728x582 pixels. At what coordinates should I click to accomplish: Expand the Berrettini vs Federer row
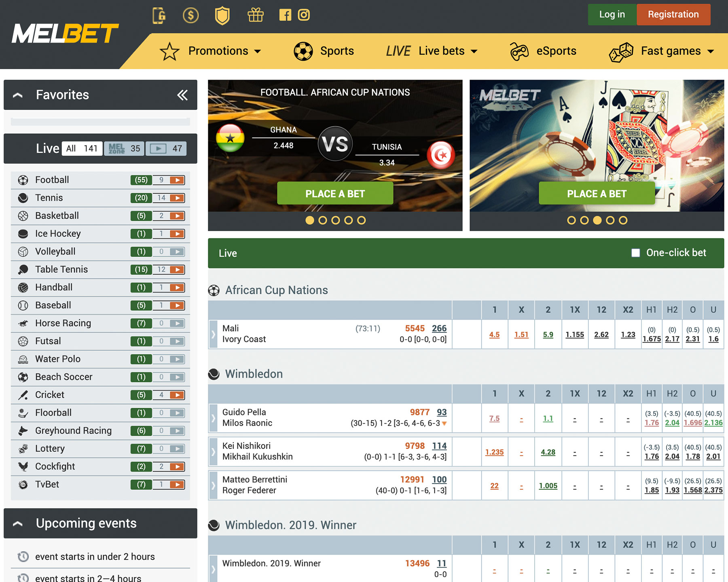tap(213, 485)
